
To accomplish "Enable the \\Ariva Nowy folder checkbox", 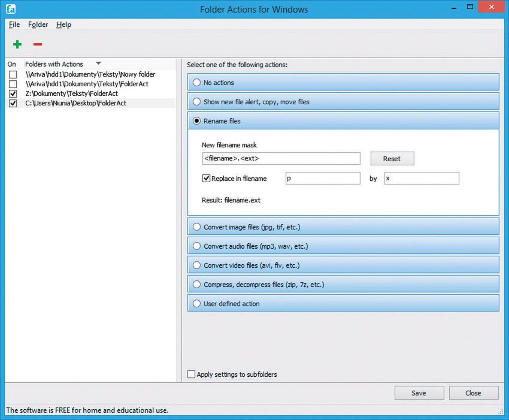I will pos(13,75).
